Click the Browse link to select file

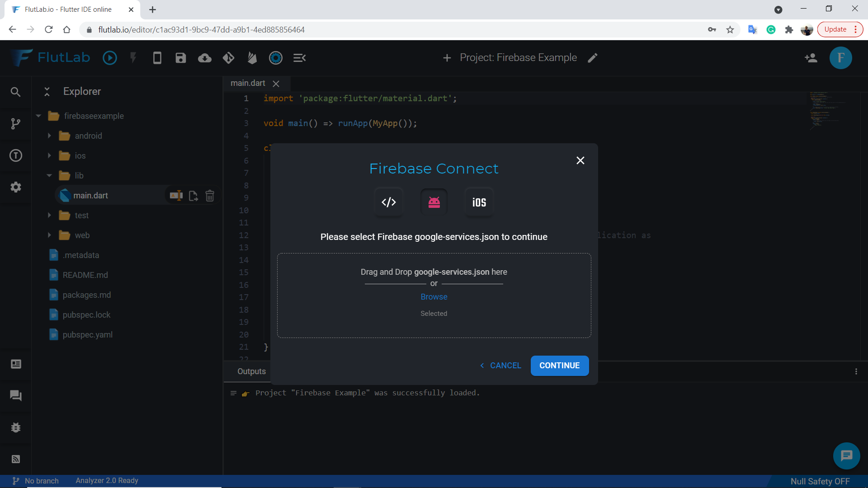click(x=434, y=297)
